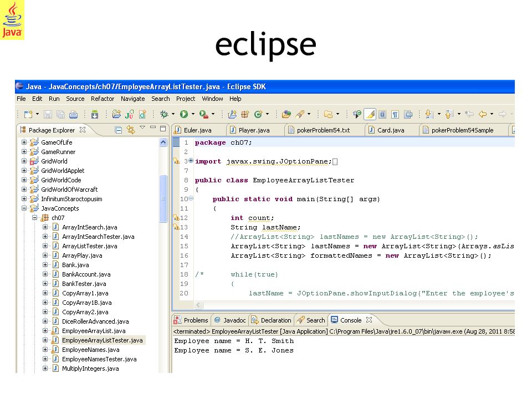Click the New JUnit test case icon
This screenshot has width=532, height=399.
(129, 114)
